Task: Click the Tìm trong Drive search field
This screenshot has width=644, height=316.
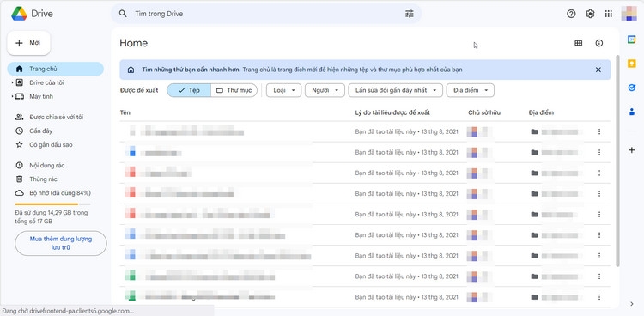Action: point(266,14)
